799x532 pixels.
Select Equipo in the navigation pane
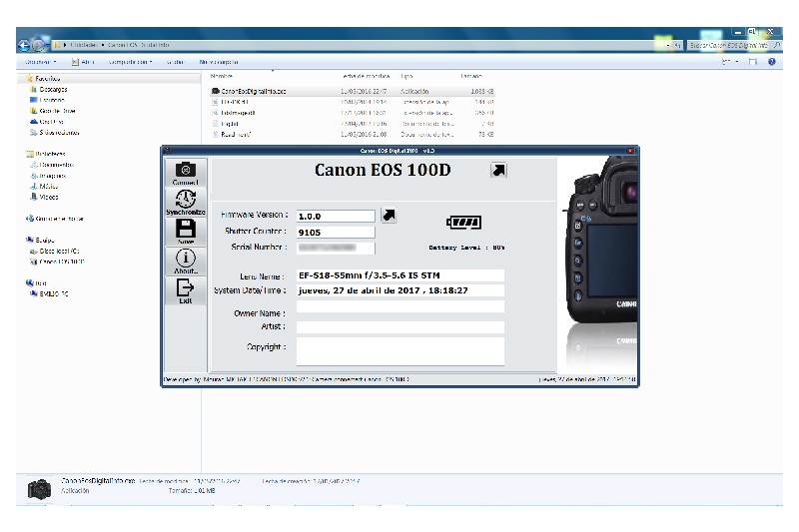40,240
